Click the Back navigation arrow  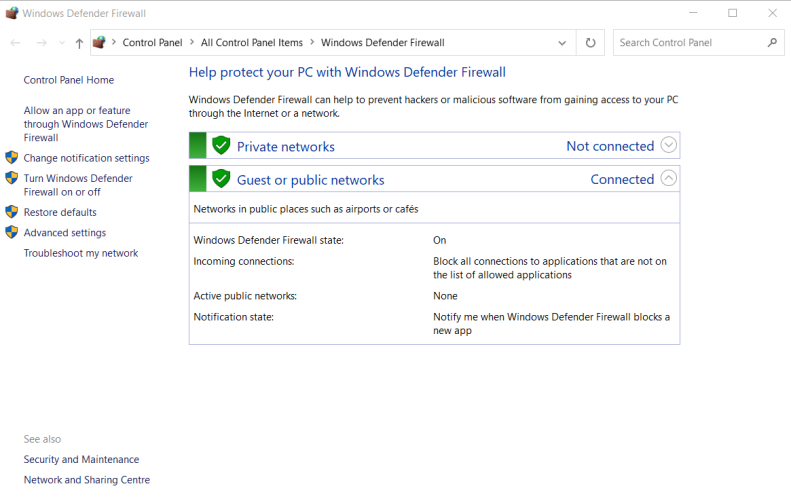pos(15,43)
